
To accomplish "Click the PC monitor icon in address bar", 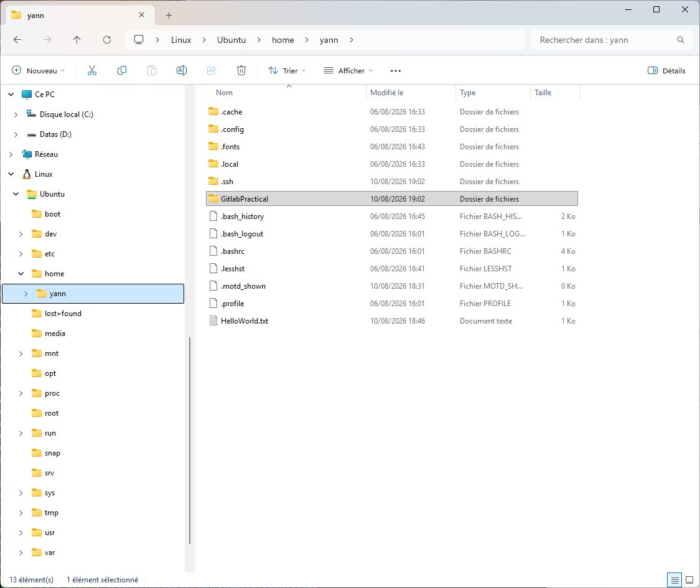I will click(x=139, y=40).
